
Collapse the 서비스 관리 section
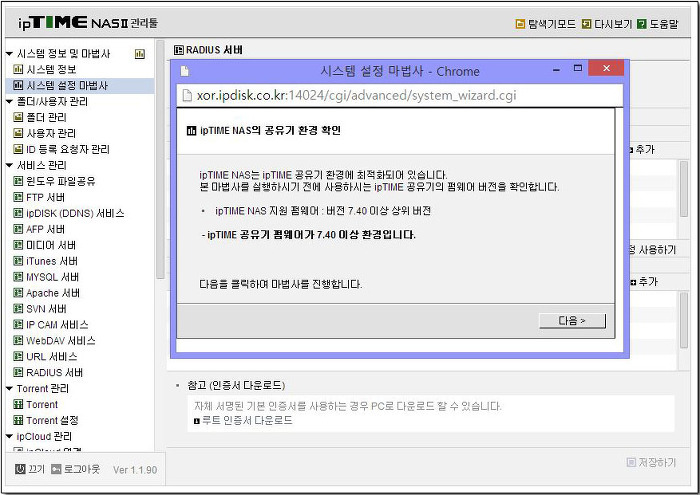tap(9, 166)
